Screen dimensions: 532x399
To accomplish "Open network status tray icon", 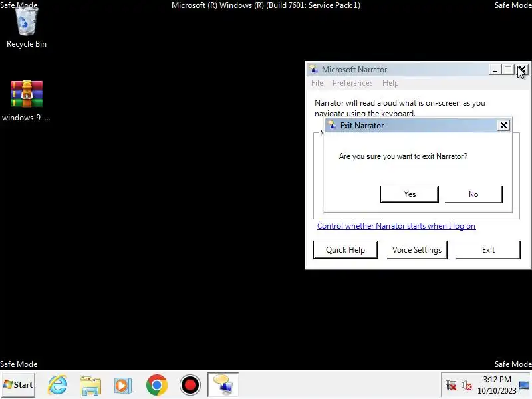I will 451,386.
